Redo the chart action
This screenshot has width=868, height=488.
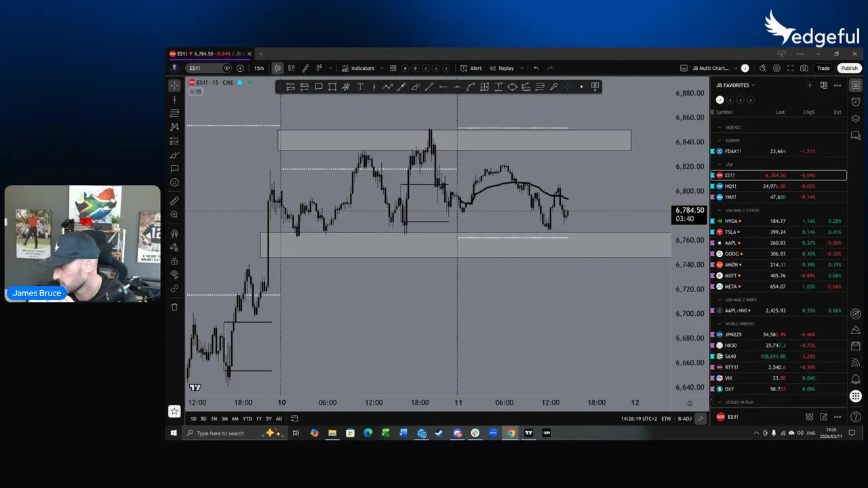tap(550, 68)
